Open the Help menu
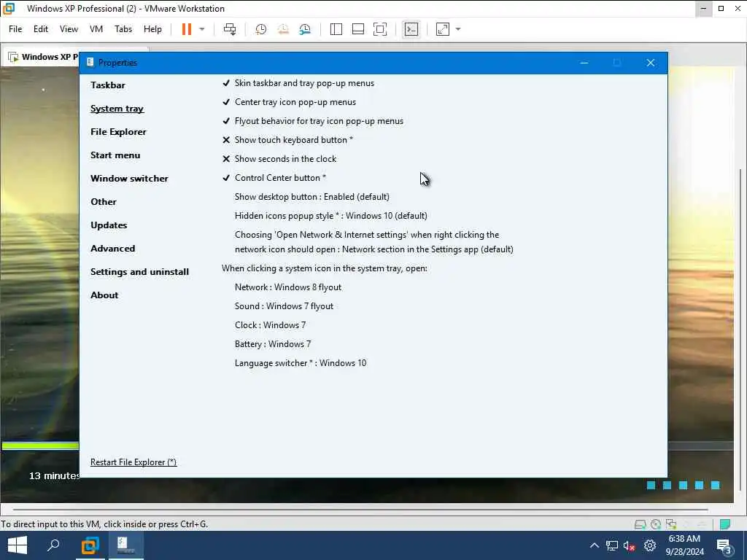 (152, 29)
